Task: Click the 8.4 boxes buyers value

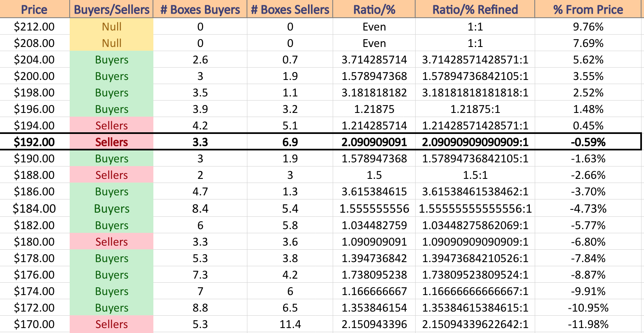Action: (x=200, y=209)
